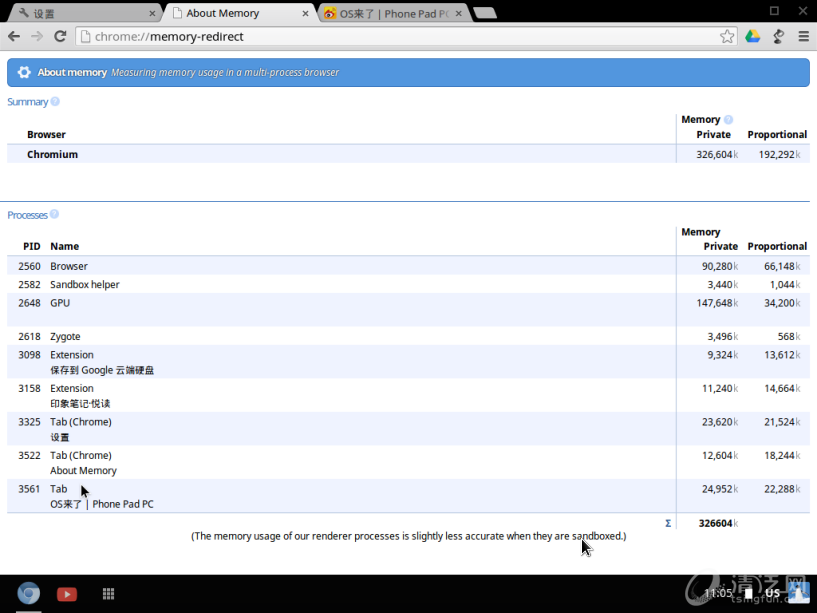Screen dimensions: 817x613
Task: Open the apps launcher grid
Action: [108, 593]
